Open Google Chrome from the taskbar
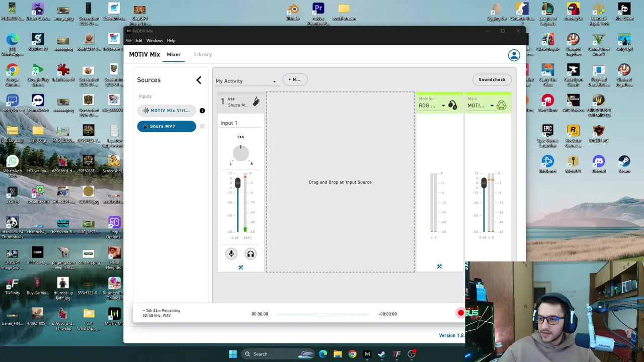 pos(352,354)
